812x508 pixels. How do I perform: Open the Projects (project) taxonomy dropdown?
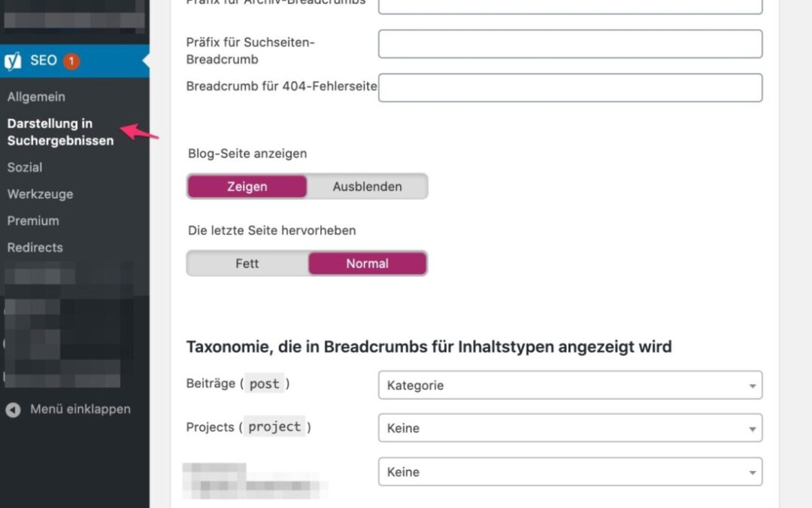click(x=570, y=428)
